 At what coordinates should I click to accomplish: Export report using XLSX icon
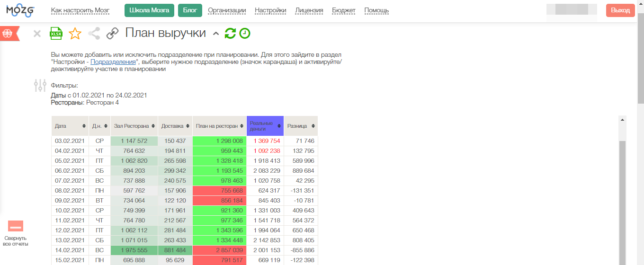point(56,34)
